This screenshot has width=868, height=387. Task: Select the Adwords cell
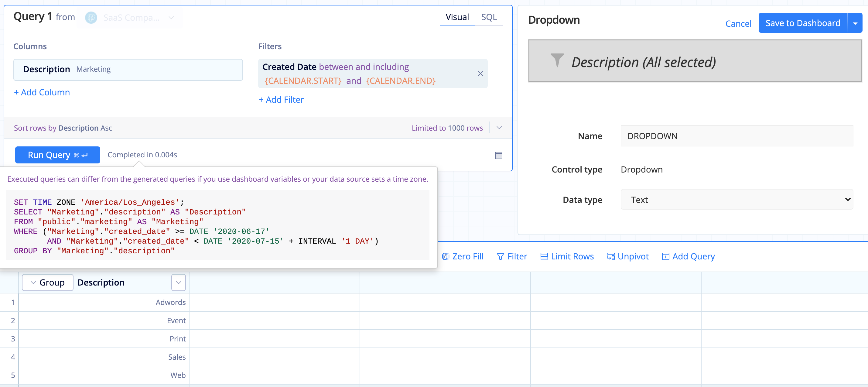[104, 302]
